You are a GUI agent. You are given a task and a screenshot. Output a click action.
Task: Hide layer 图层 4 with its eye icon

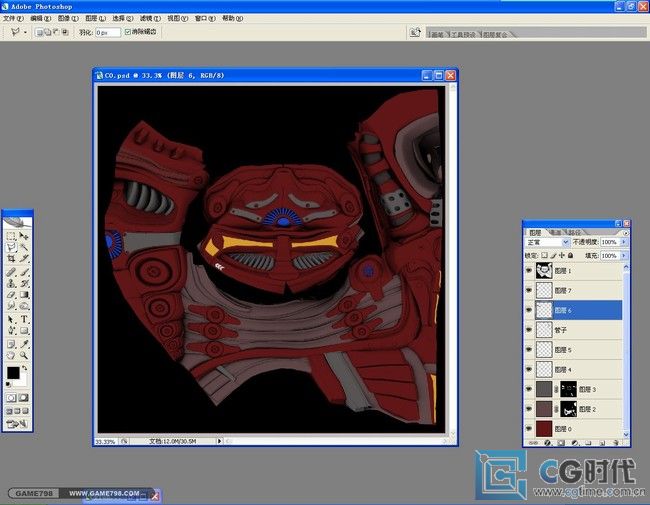(529, 369)
